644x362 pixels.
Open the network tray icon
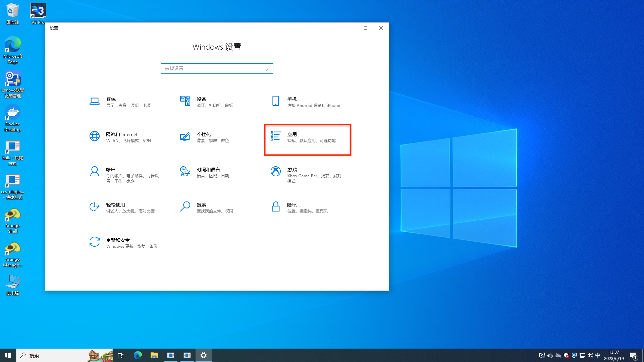click(x=582, y=355)
